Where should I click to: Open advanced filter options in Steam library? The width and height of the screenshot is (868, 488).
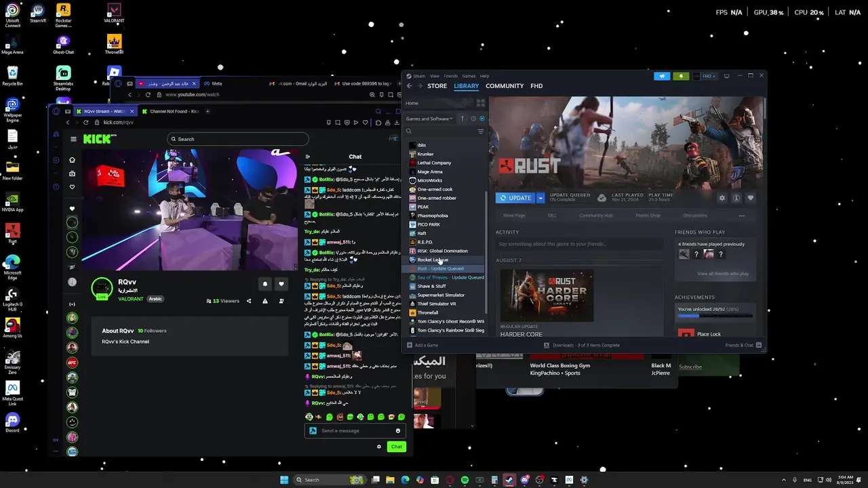tap(481, 131)
